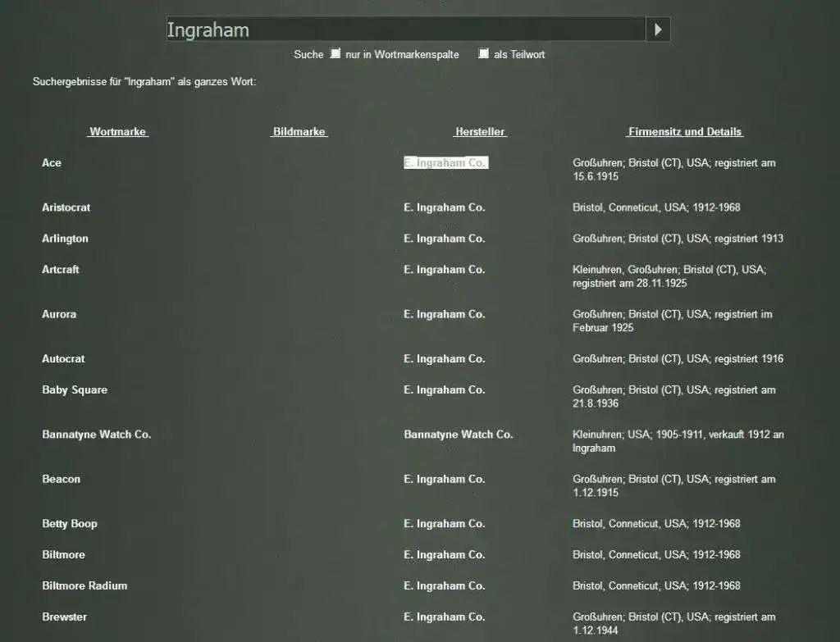Sort by Hersteller column header
This screenshot has height=642, width=840.
pos(480,132)
